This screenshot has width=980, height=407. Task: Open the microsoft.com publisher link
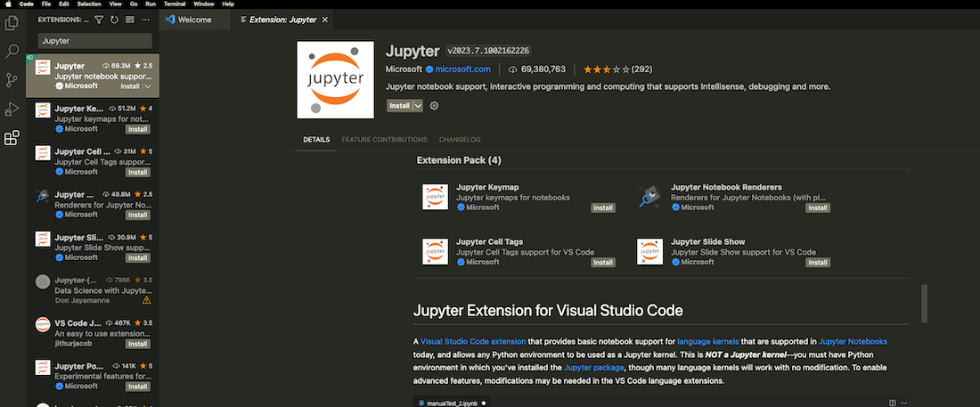pyautogui.click(x=462, y=69)
